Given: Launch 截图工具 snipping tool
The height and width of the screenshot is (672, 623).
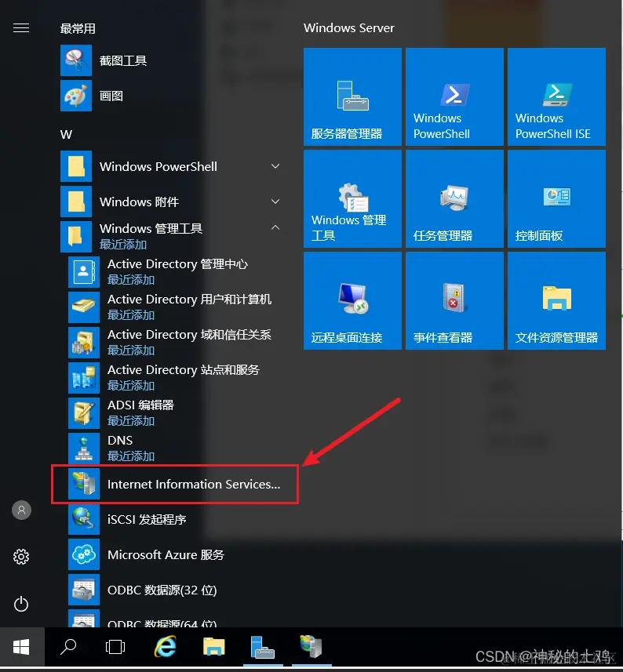Looking at the screenshot, I should click(x=172, y=60).
